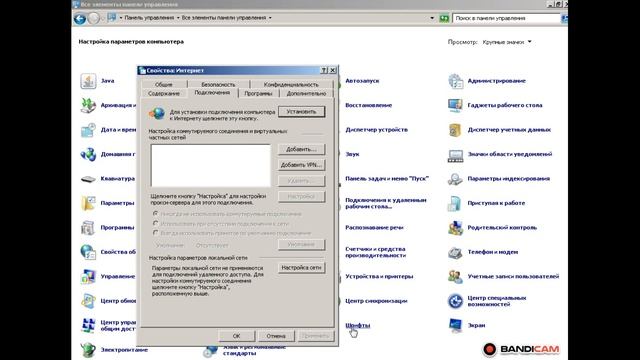Image resolution: width=640 pixels, height=360 pixels.
Task: Open the Internet Options (Свойства обозревателя) icon
Action: tap(88, 252)
